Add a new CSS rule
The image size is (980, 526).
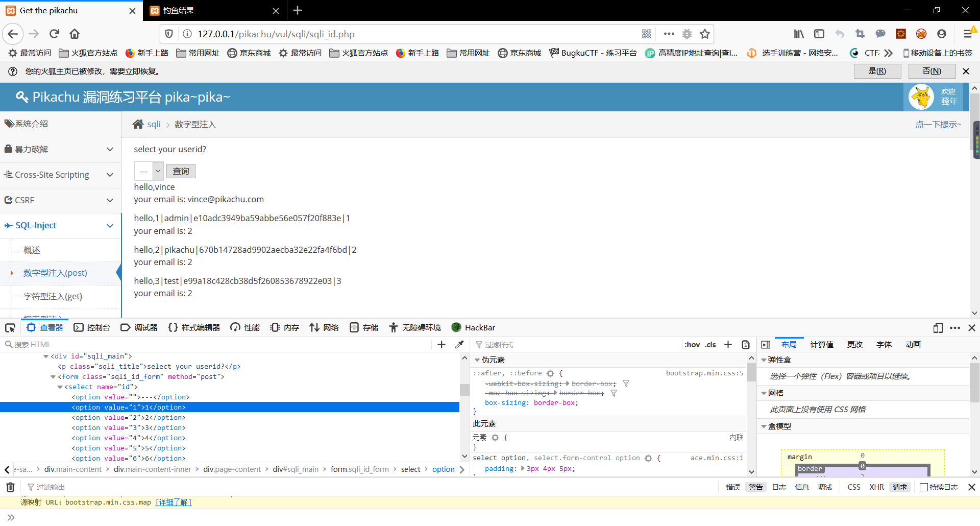728,345
